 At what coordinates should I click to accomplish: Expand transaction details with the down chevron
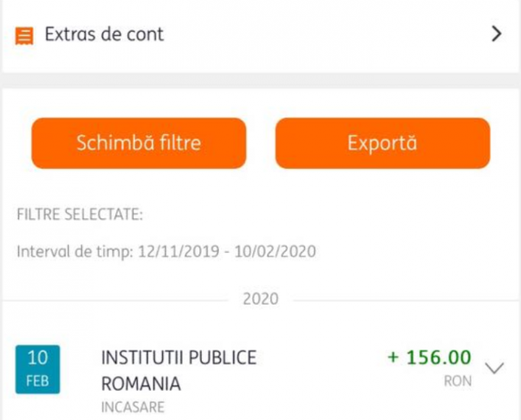point(494,368)
